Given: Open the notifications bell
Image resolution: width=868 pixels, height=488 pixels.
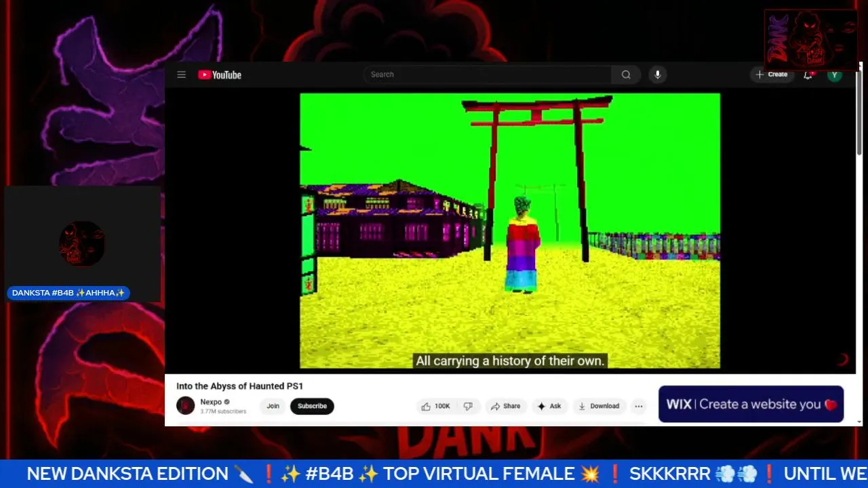Looking at the screenshot, I should coord(808,75).
